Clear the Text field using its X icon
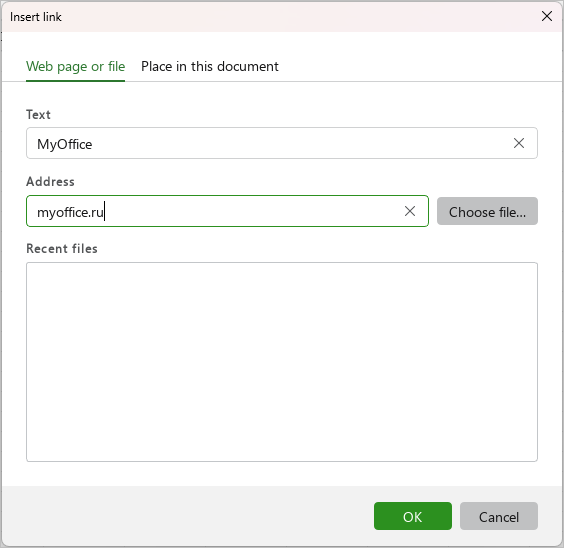564x548 pixels. click(518, 143)
